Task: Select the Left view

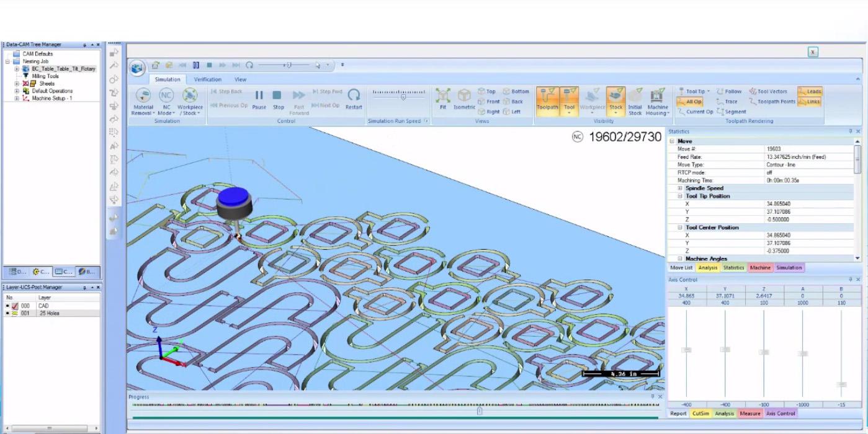Action: [512, 112]
